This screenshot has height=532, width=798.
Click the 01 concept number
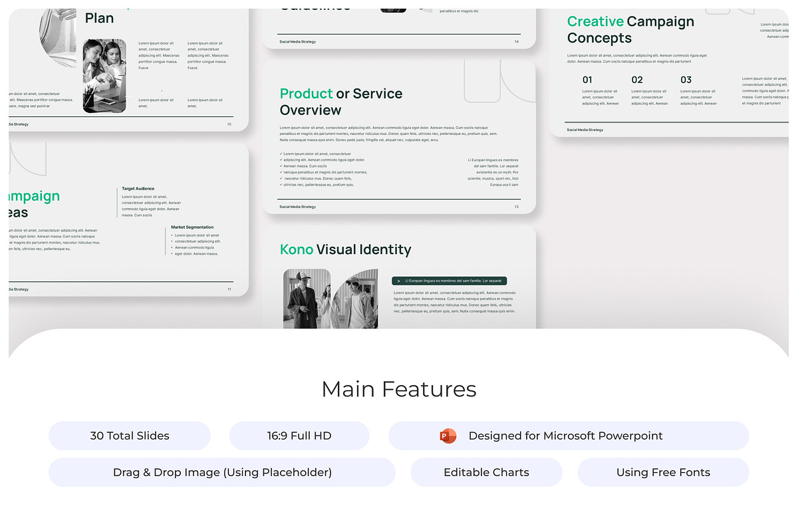click(x=587, y=80)
